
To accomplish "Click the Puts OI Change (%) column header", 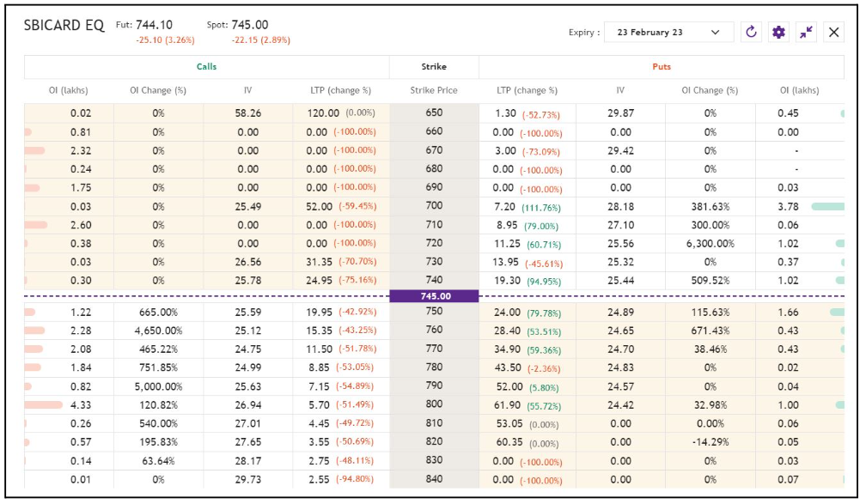I will pos(710,90).
